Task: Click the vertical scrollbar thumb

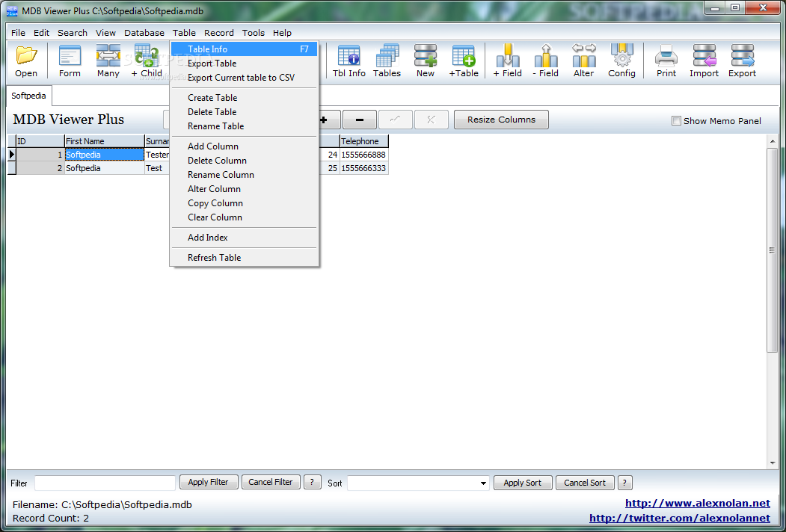Action: click(x=773, y=250)
